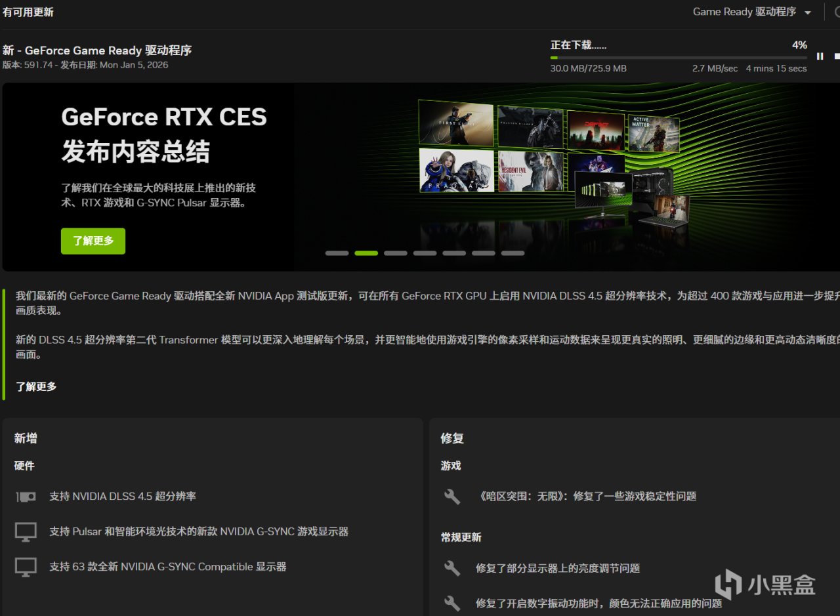
Task: Click the 有可用更新 heading
Action: coord(28,12)
